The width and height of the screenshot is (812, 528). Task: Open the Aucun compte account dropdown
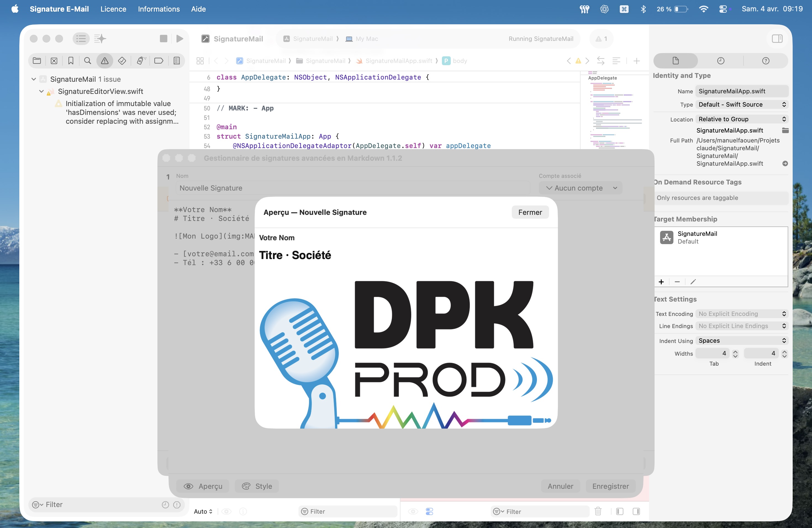pyautogui.click(x=580, y=188)
